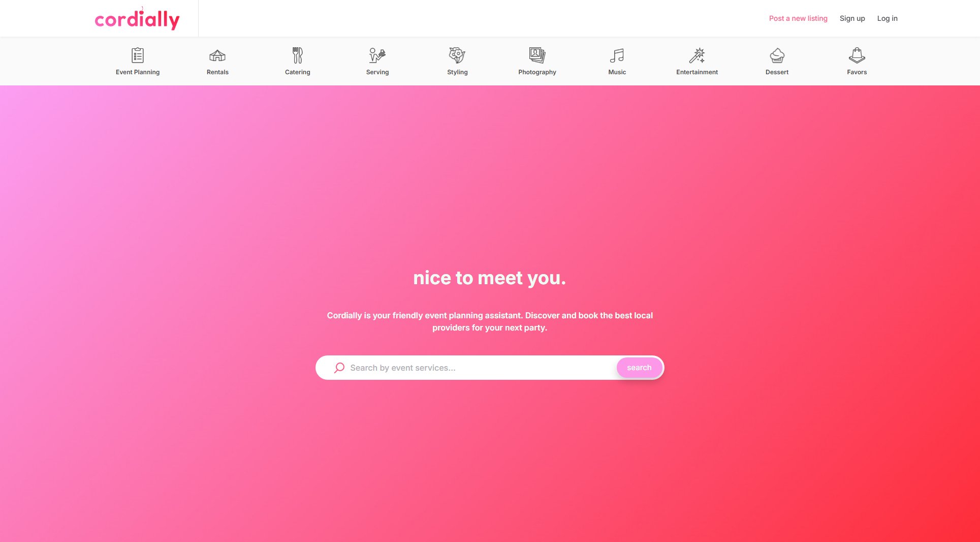The height and width of the screenshot is (542, 980).
Task: Navigate to the Photography category label
Action: click(x=537, y=72)
